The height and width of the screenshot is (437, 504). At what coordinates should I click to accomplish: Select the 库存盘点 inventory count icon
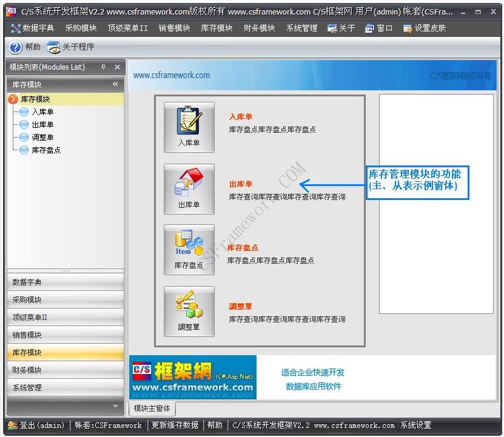pos(188,250)
